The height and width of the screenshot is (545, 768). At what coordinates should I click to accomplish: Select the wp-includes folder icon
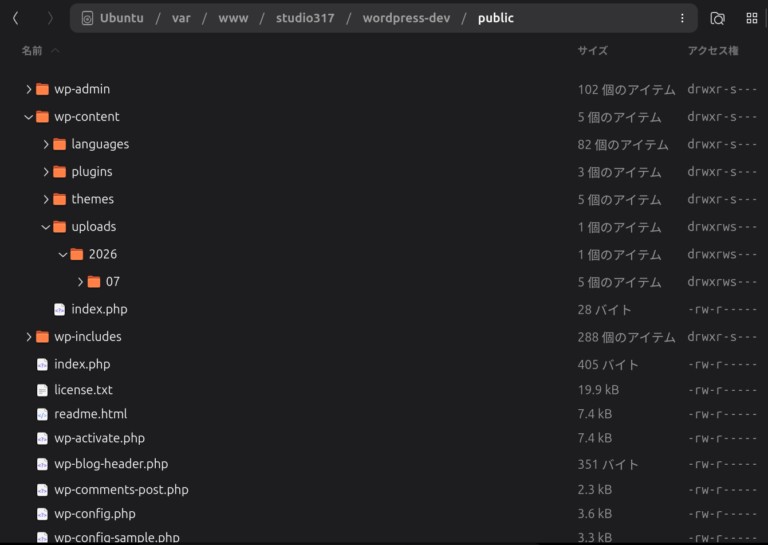coord(43,336)
